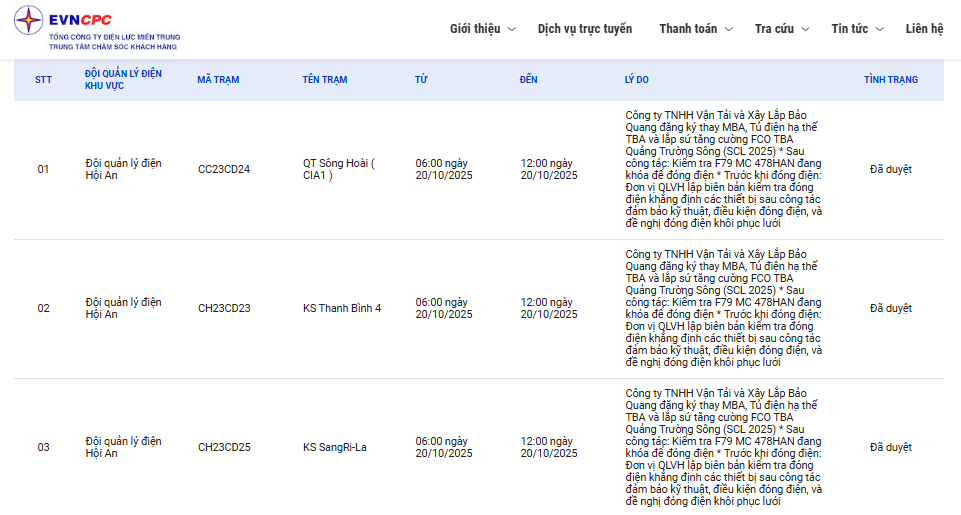Open the Giới thiệu menu label

click(474, 29)
